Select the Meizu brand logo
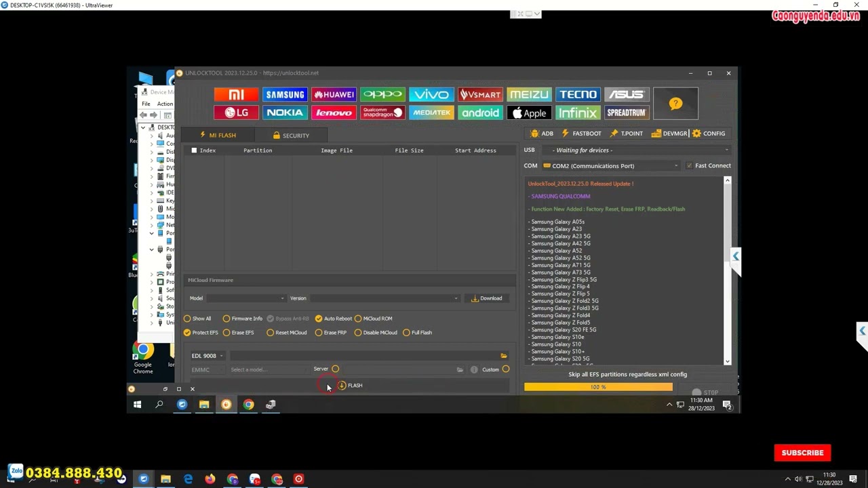The image size is (868, 488). coord(529,95)
